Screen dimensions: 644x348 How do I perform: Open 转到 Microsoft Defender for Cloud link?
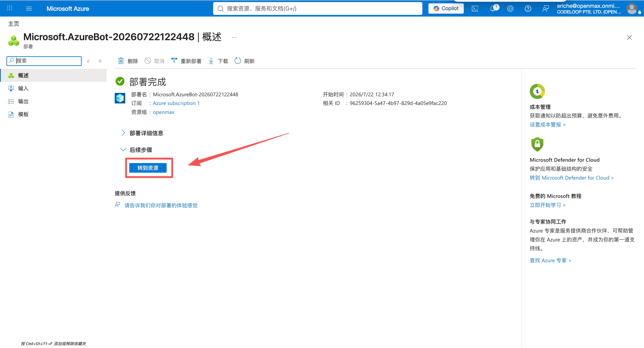(x=572, y=178)
